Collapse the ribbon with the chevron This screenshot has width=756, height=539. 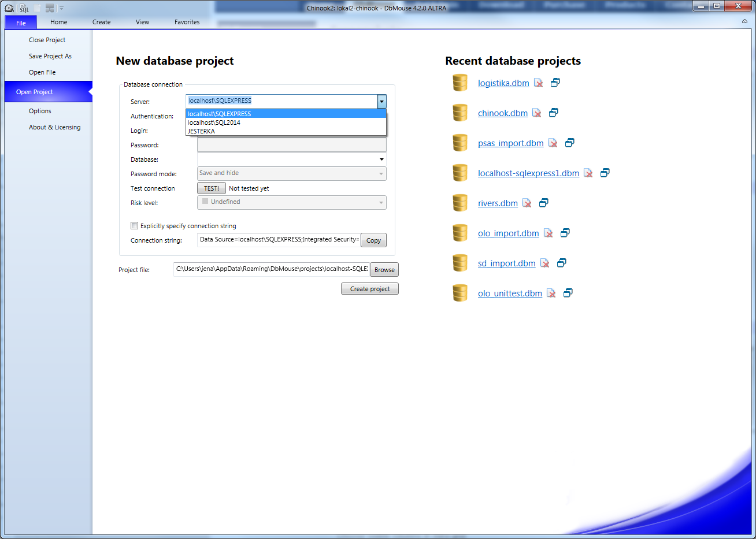744,21
